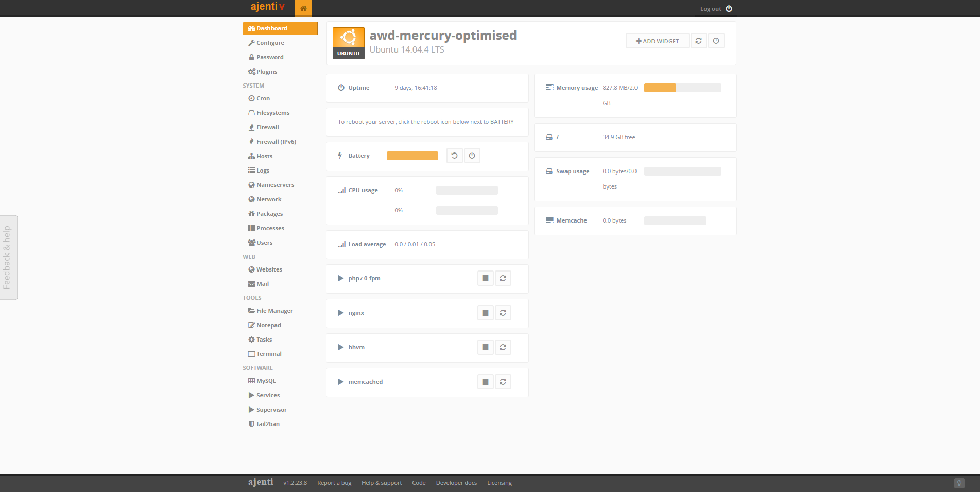Click the power-off icon in Battery widget
The height and width of the screenshot is (492, 980).
tap(472, 156)
